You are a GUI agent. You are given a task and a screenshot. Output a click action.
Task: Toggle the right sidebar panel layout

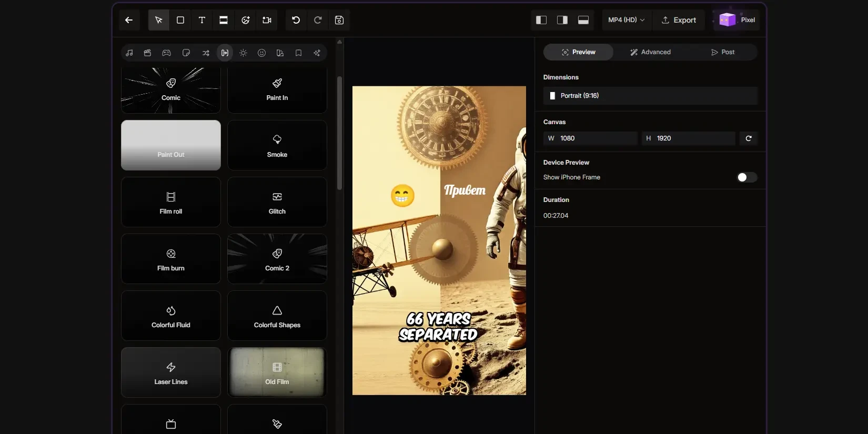tap(562, 20)
